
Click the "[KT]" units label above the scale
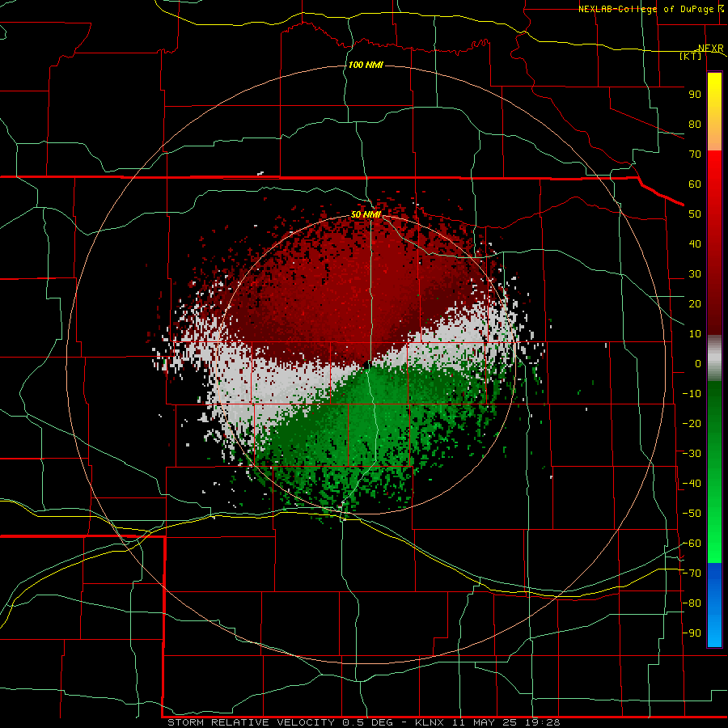[x=691, y=56]
